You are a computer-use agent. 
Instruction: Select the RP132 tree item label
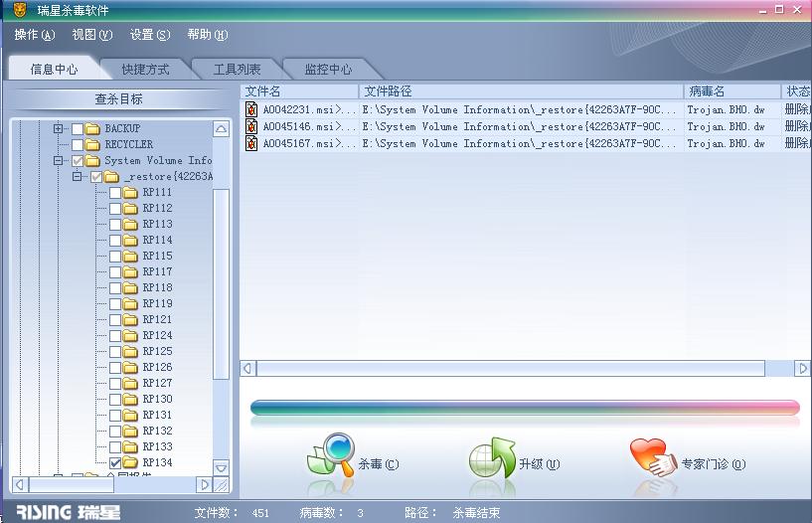click(157, 431)
